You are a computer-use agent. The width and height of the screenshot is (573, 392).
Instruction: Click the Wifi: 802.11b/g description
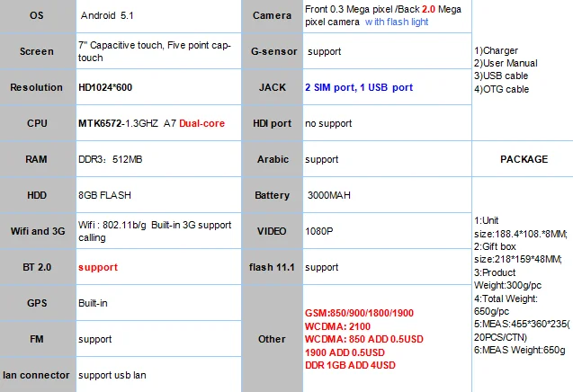coord(155,231)
